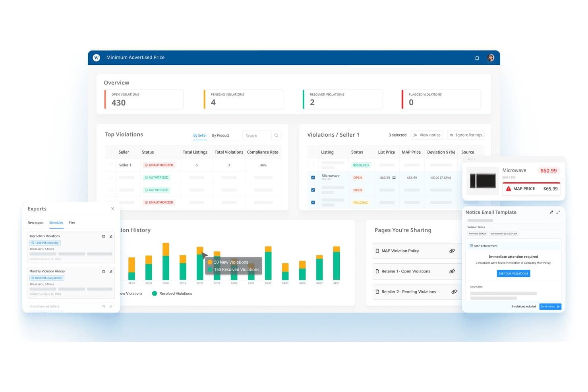Switch to the By Seller tab
Image resolution: width=588 pixels, height=392 pixels.
[200, 135]
